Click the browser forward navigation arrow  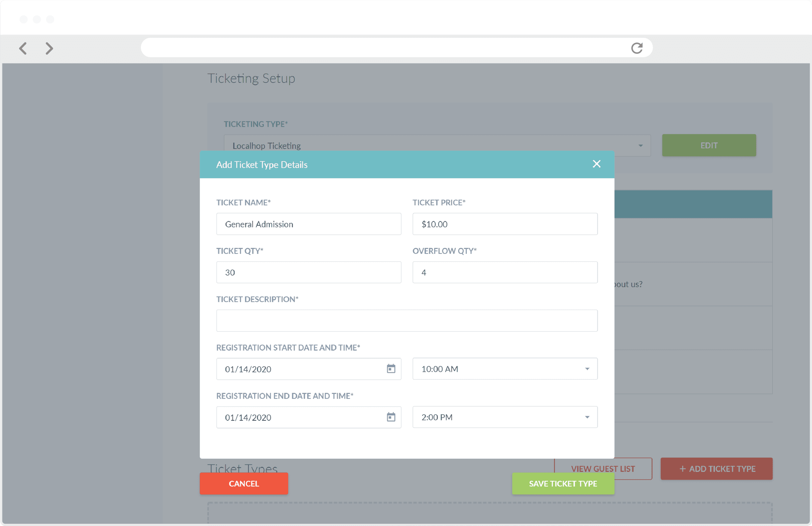[49, 48]
